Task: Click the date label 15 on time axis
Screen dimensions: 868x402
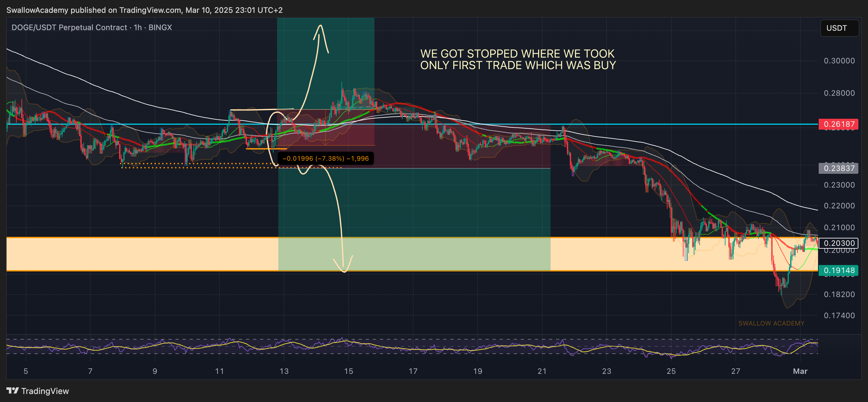Action: pyautogui.click(x=348, y=371)
